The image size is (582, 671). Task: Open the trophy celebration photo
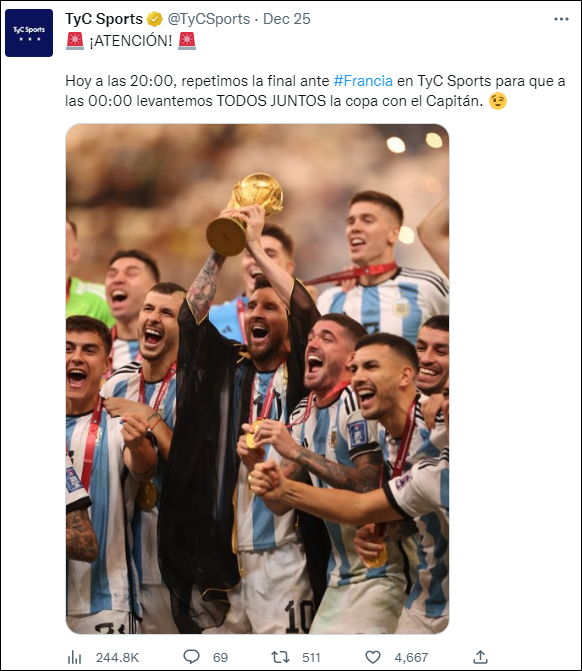258,379
